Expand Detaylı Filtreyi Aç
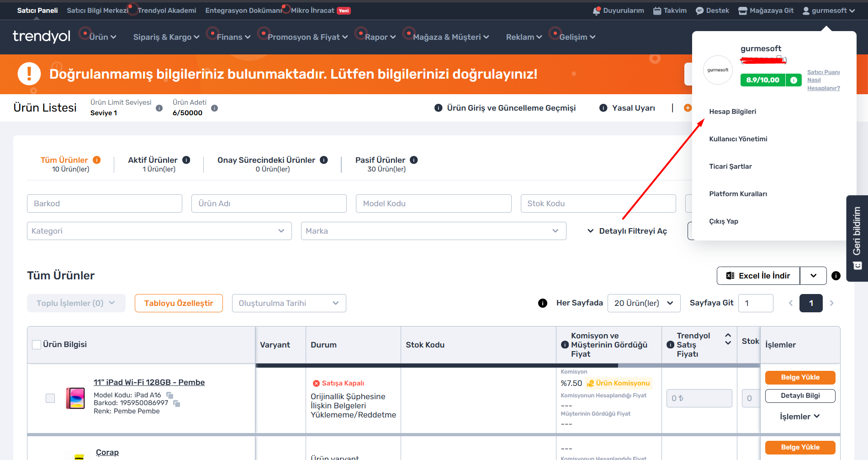 tap(627, 231)
